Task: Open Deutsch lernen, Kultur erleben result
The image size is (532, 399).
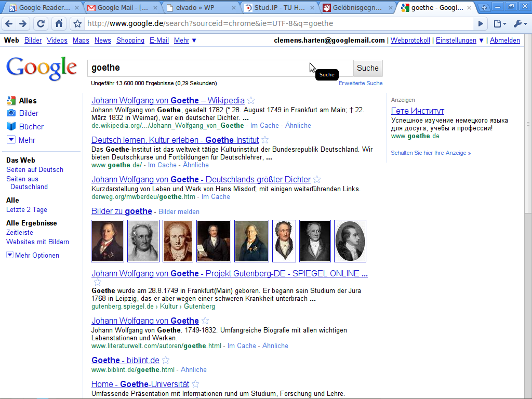Action: tap(175, 140)
